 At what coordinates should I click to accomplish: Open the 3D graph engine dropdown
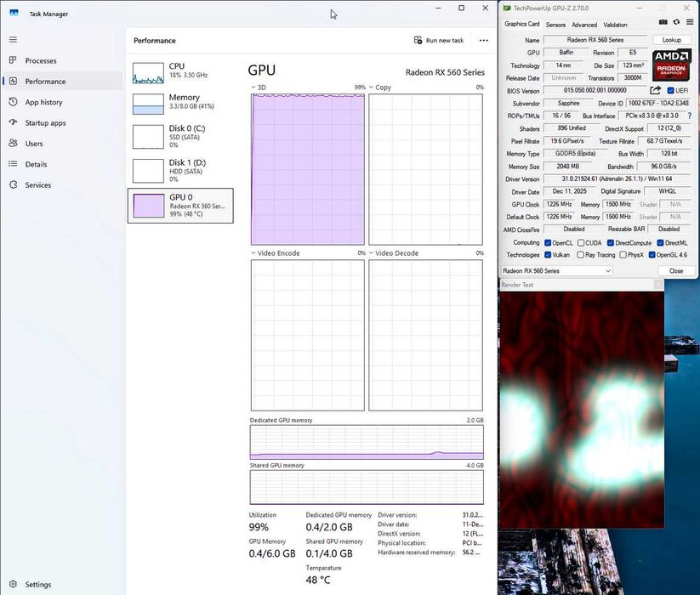253,88
